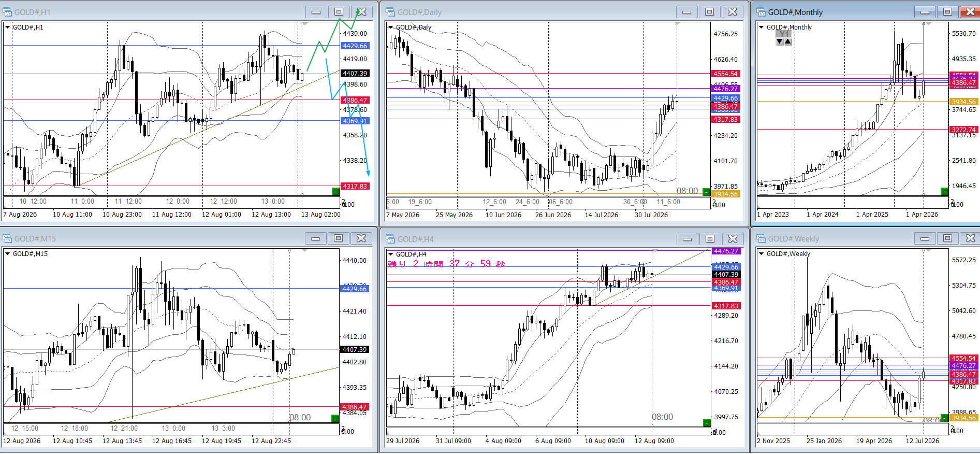Click the blue 4429.66 price label in H1 chart
The image size is (980, 454).
click(355, 46)
